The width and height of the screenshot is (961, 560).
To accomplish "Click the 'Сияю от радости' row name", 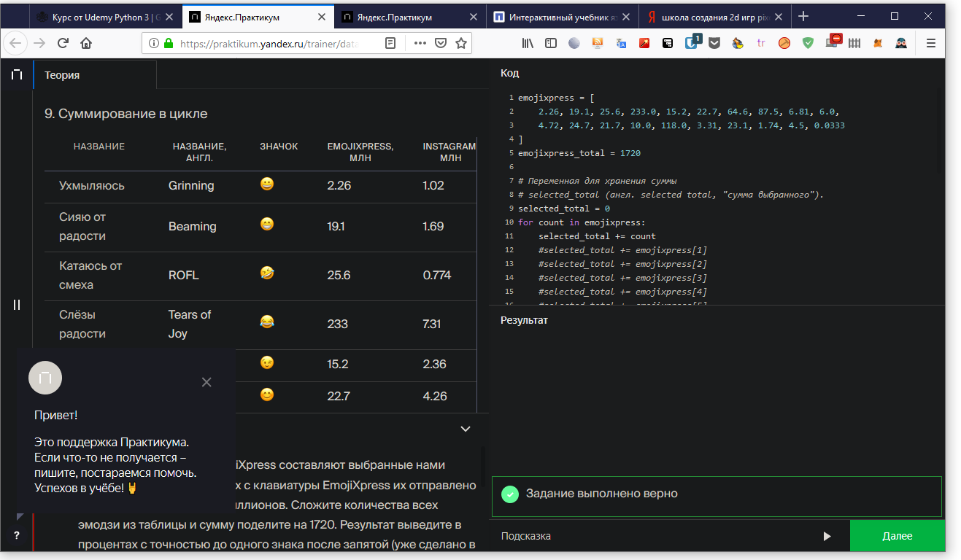I will pyautogui.click(x=82, y=226).
